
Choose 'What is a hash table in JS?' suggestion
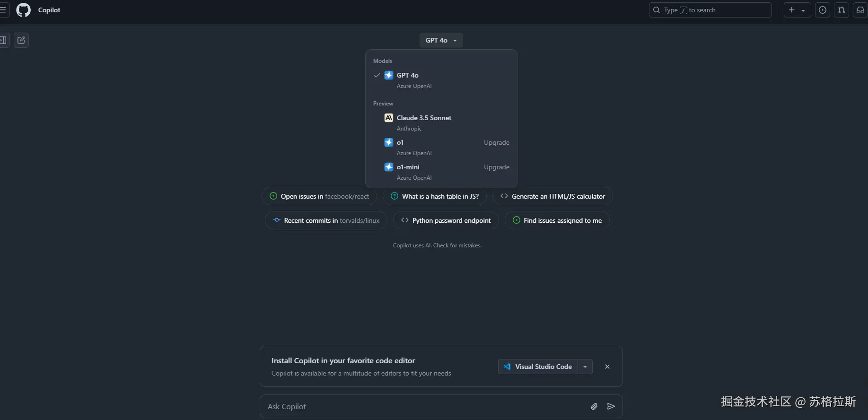435,196
